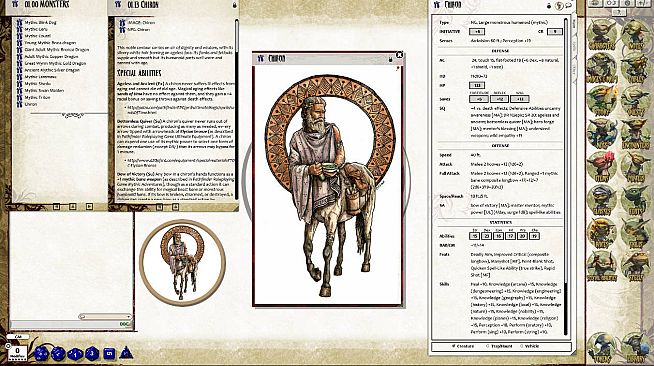This screenshot has width=654, height=366.
Task: Open the Feats sidebar button
Action: click(636, 201)
